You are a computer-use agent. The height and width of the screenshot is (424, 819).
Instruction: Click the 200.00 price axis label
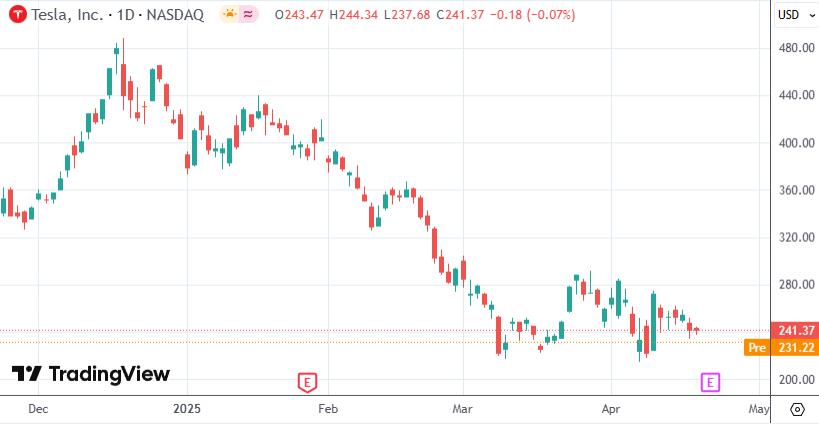click(797, 380)
